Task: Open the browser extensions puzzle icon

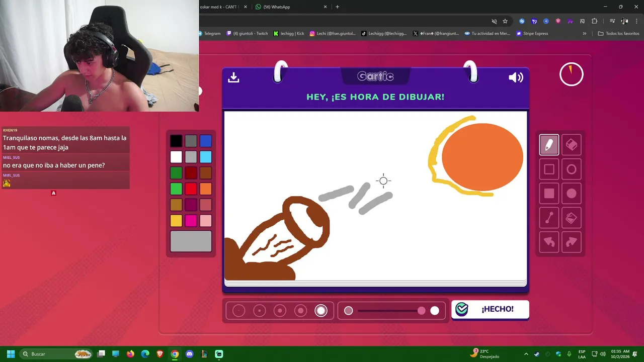Action: pyautogui.click(x=594, y=21)
